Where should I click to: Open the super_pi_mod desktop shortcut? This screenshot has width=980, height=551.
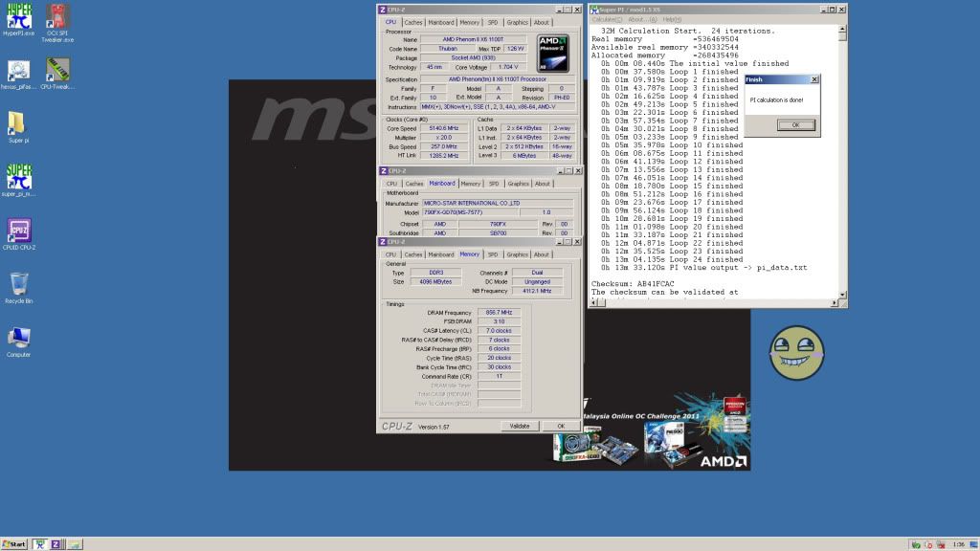(x=19, y=177)
